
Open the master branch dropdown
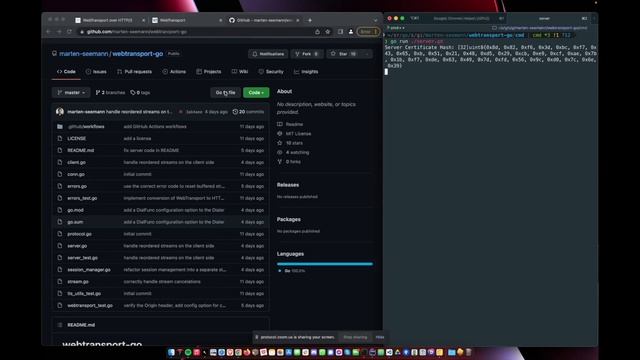click(71, 93)
